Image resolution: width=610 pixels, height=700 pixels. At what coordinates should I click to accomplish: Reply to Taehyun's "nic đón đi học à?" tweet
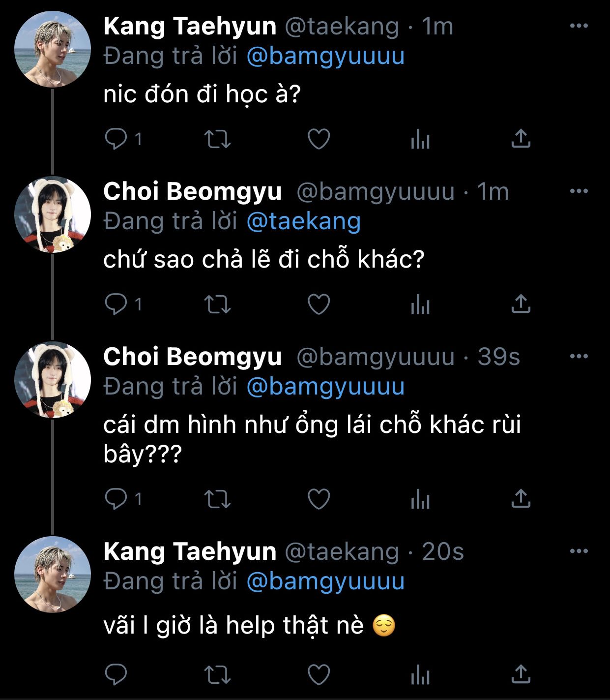pyautogui.click(x=116, y=139)
